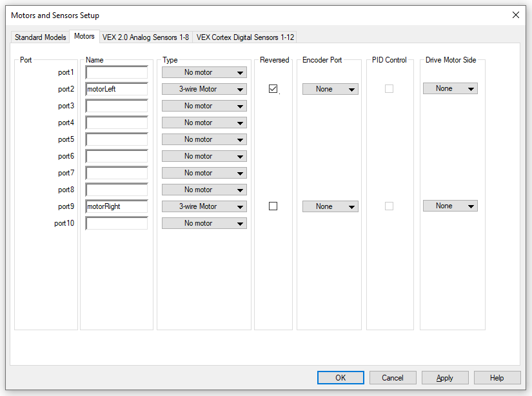This screenshot has width=532, height=396.
Task: Click the port8 Name input field
Action: [117, 190]
